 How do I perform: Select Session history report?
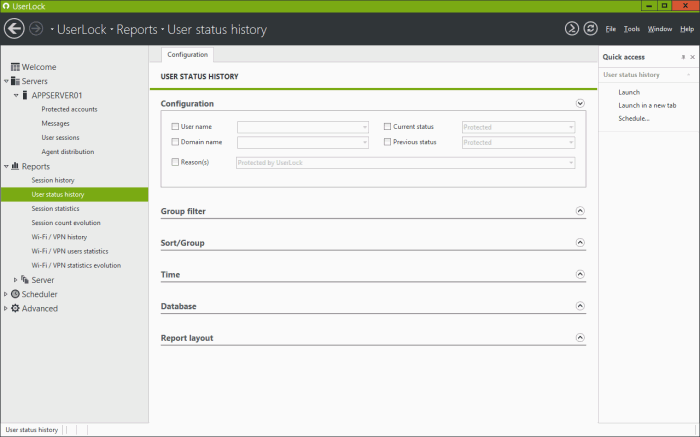coord(53,180)
